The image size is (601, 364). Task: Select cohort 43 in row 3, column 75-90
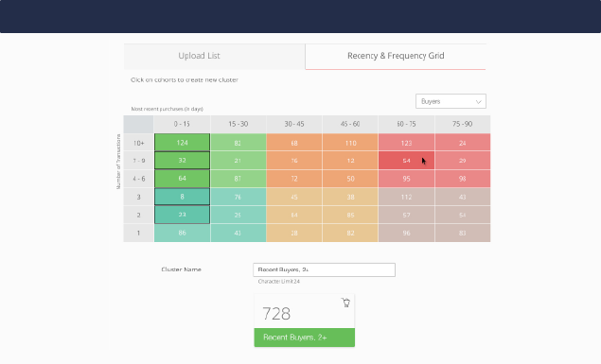(x=463, y=197)
